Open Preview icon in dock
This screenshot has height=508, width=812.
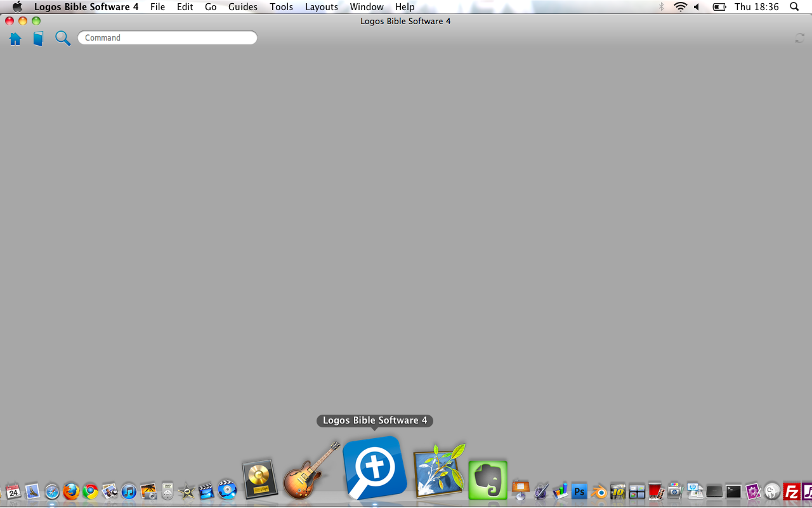110,491
